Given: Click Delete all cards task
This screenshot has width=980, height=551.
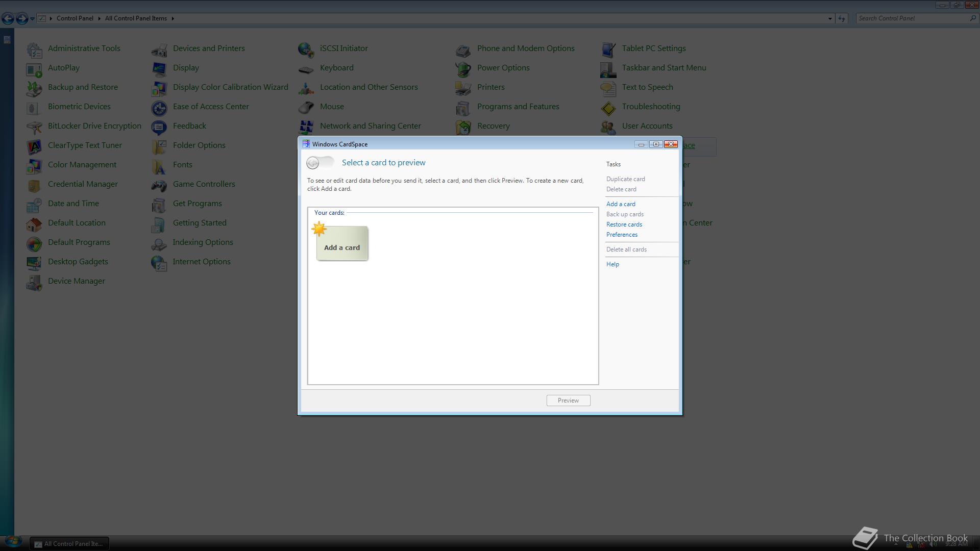Looking at the screenshot, I should (626, 249).
